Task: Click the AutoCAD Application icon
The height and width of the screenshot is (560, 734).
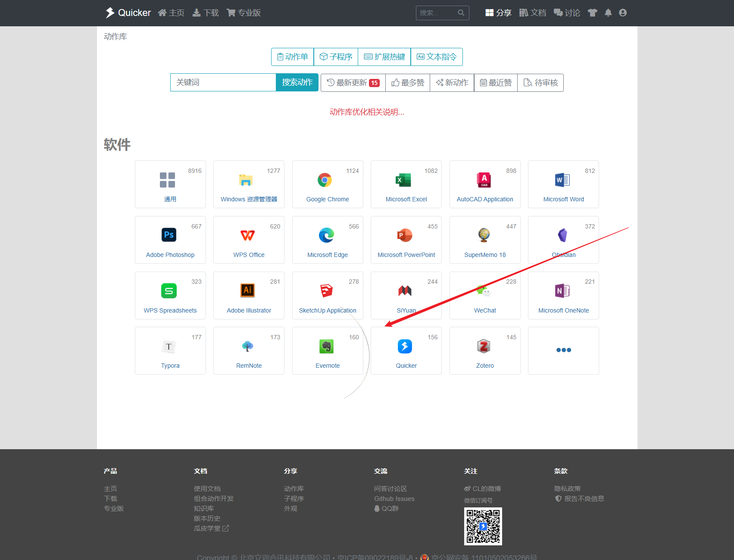Action: (484, 180)
